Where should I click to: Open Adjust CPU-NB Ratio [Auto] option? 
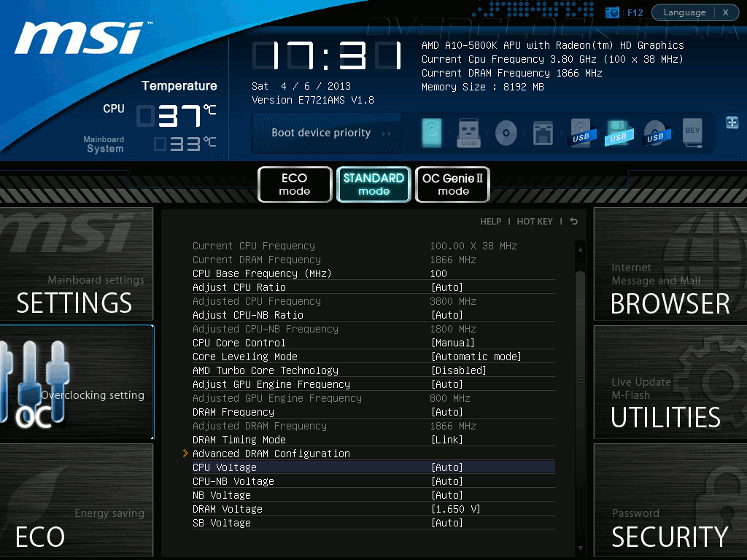(373, 315)
